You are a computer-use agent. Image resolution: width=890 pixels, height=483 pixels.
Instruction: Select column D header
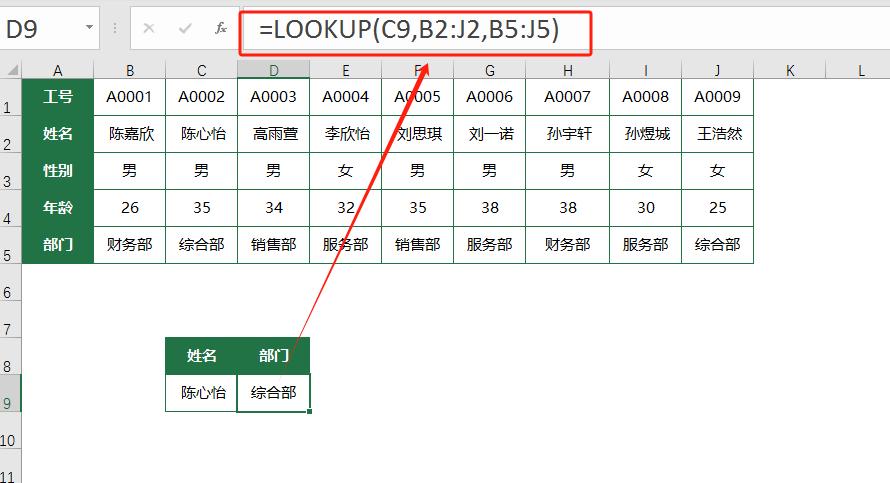pos(274,70)
